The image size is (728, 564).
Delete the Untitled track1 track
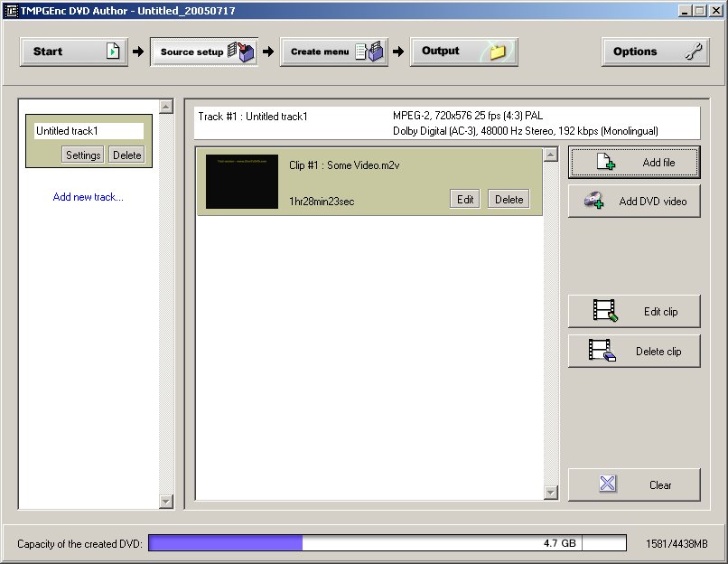pos(126,155)
